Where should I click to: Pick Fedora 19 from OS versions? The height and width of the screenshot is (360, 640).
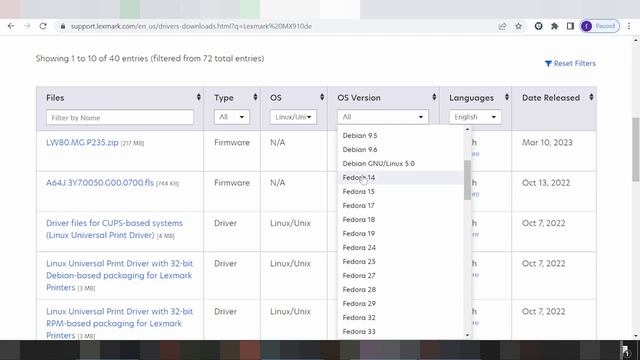(x=401, y=233)
